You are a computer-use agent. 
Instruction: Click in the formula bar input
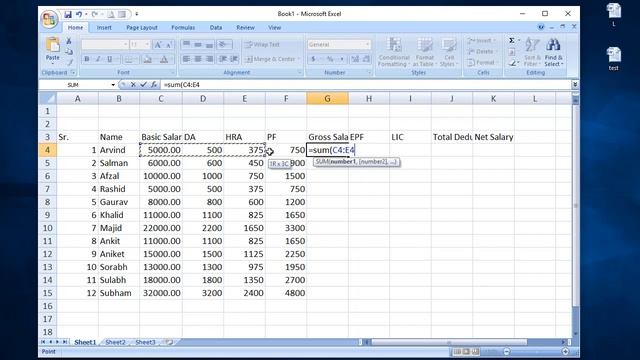tap(365, 84)
